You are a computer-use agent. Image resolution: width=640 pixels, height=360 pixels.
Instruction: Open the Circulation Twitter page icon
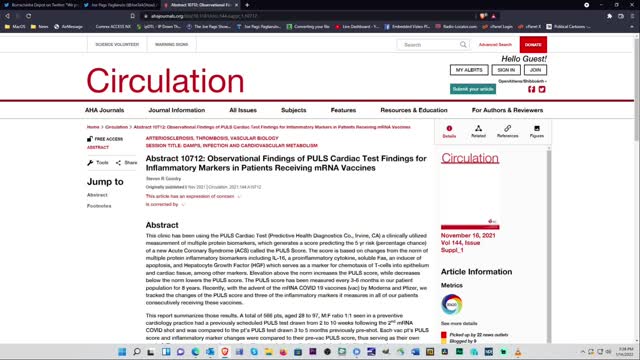click(542, 89)
